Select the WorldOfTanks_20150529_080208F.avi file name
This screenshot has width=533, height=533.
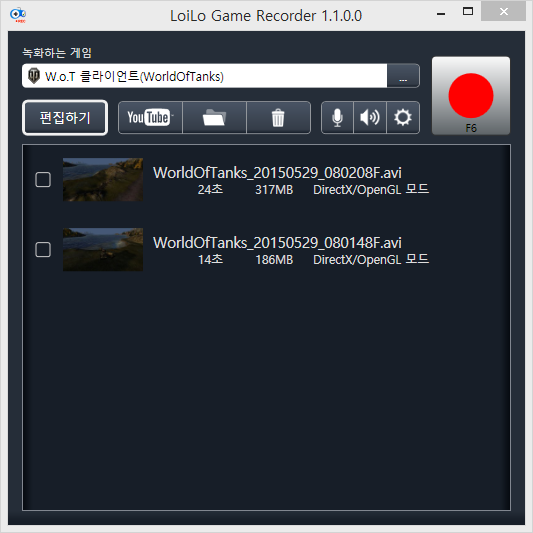[x=277, y=173]
